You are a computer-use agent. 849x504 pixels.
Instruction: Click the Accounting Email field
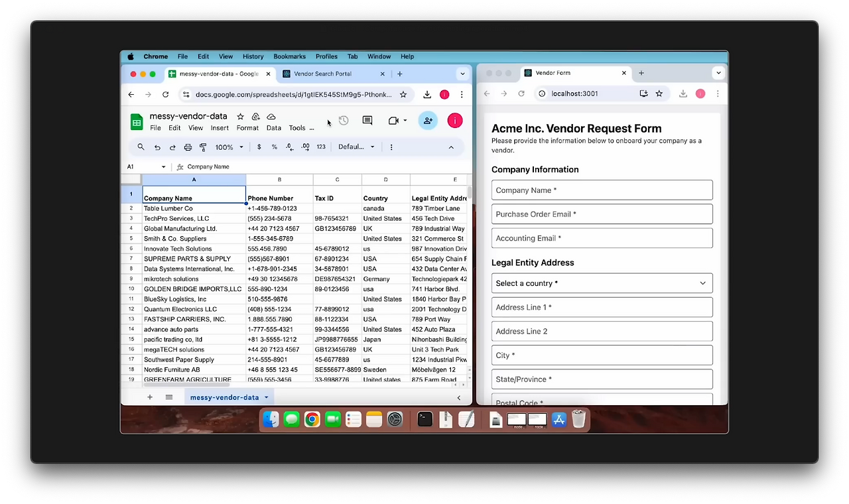coord(602,238)
